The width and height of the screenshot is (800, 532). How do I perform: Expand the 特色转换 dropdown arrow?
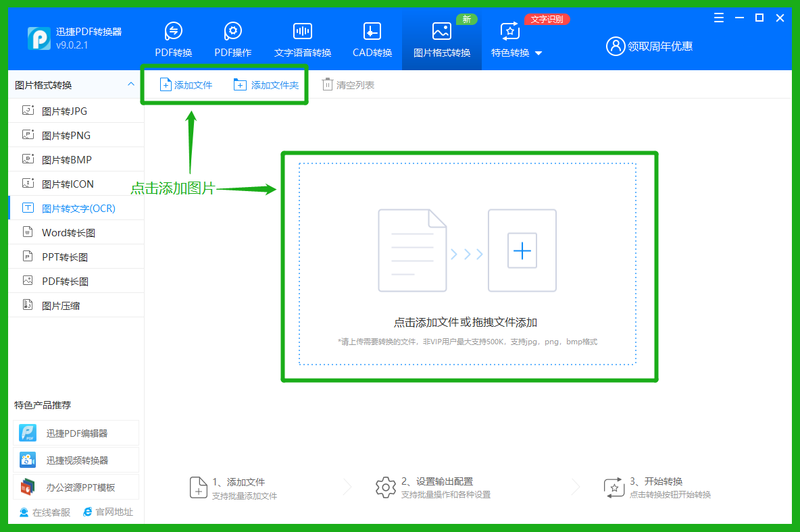point(539,53)
